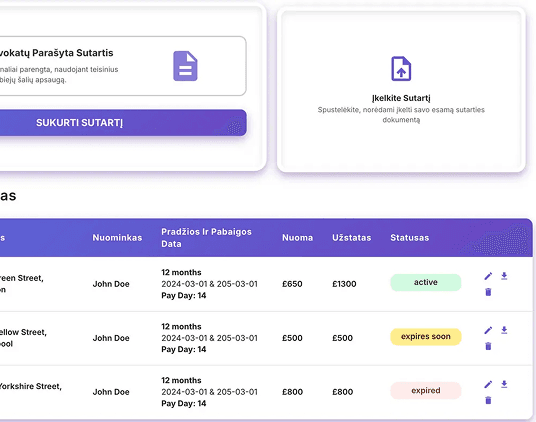536x422 pixels.
Task: Delete the expires soon contract
Action: click(x=488, y=346)
